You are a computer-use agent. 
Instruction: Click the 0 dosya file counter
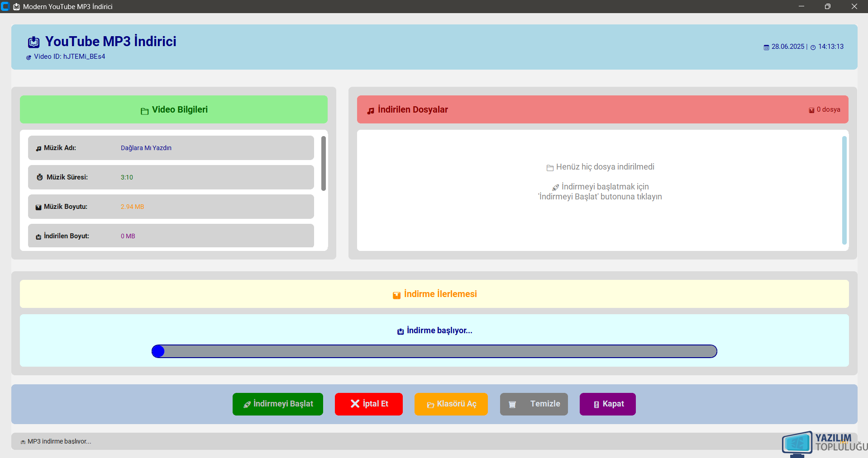click(829, 109)
